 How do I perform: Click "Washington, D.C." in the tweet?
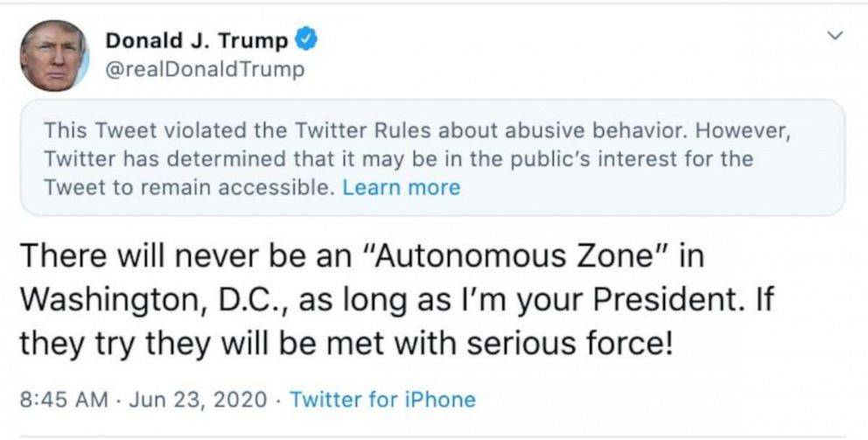point(150,299)
